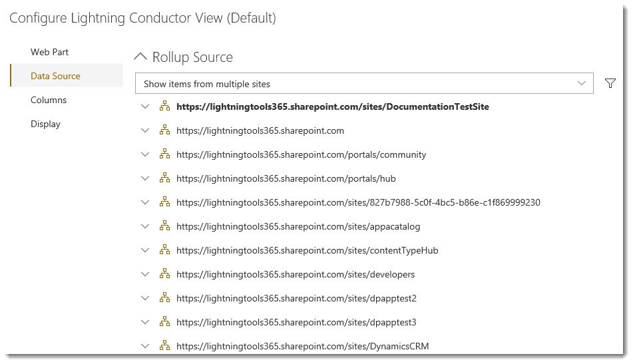Select the sites/DynamicsCRM site URL

pyautogui.click(x=302, y=346)
